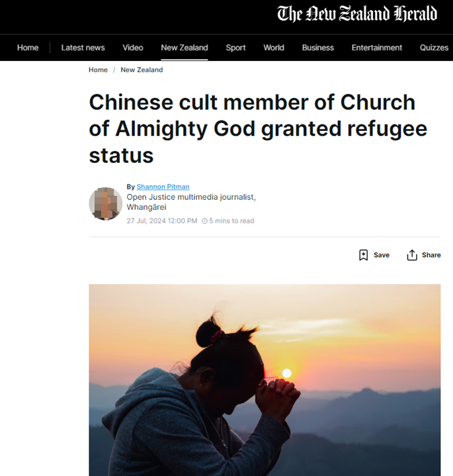Open Shannon Pitman author link
Viewport: 453px width, 476px height.
pos(163,187)
